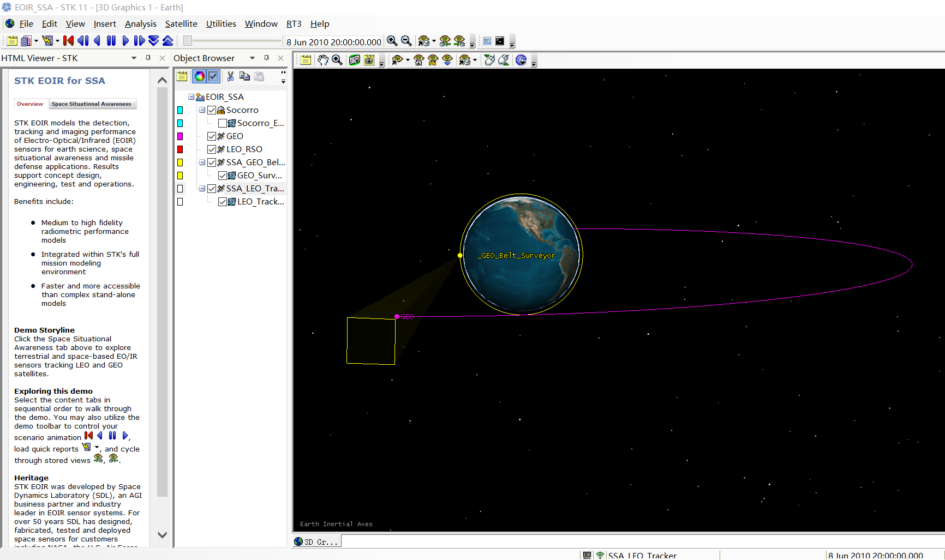The width and height of the screenshot is (945, 560).
Task: Start playing the animation forward
Action: click(x=125, y=41)
